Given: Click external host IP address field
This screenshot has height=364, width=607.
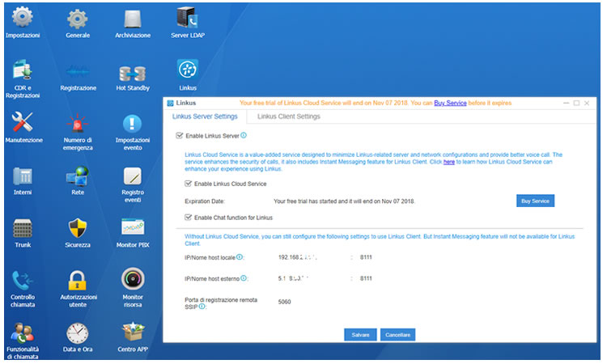Looking at the screenshot, I should pyautogui.click(x=293, y=278).
